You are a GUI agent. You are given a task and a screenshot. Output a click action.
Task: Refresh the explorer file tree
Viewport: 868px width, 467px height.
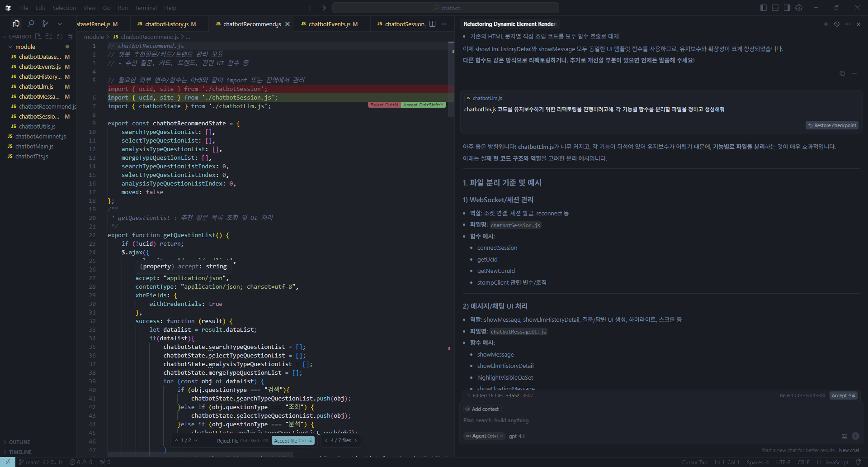(x=60, y=37)
